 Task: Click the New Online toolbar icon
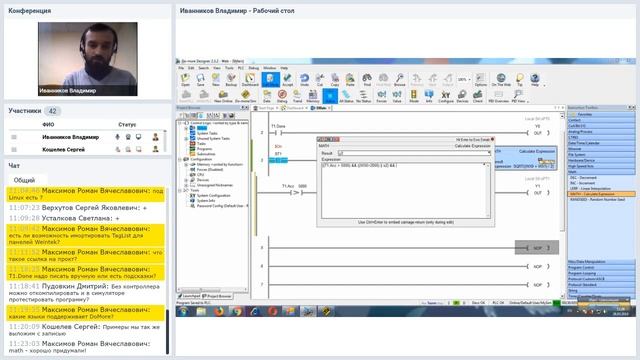(223, 96)
